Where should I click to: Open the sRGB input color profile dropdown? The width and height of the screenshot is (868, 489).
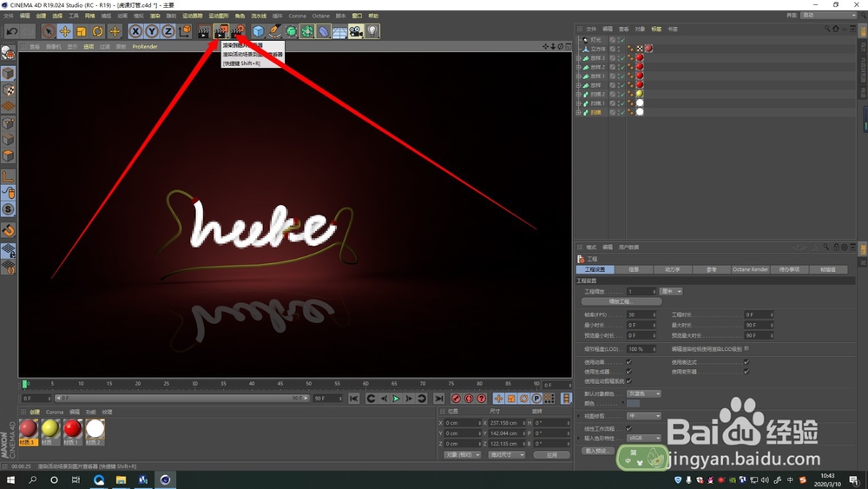point(644,438)
